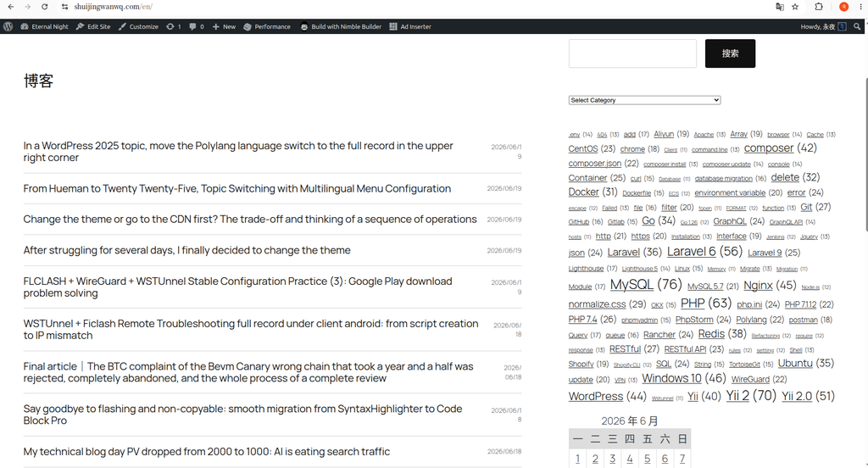Open post After struggling for several days
868x468 pixels.
(186, 250)
